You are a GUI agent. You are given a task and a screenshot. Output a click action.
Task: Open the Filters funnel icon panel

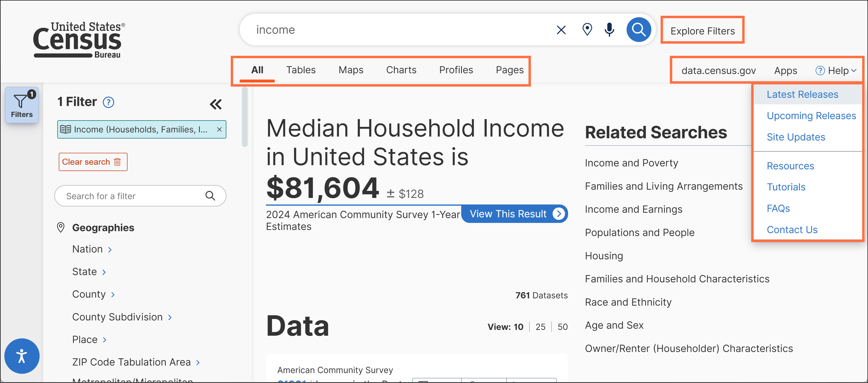point(22,105)
